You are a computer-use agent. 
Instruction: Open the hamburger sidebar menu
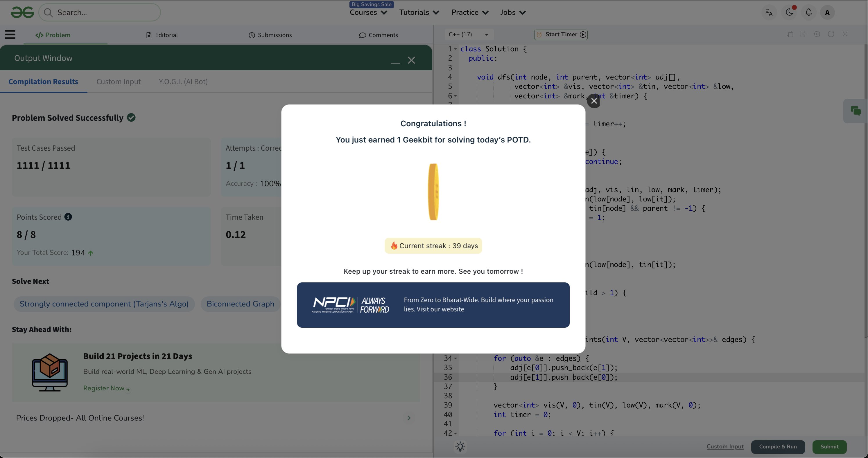(x=10, y=35)
